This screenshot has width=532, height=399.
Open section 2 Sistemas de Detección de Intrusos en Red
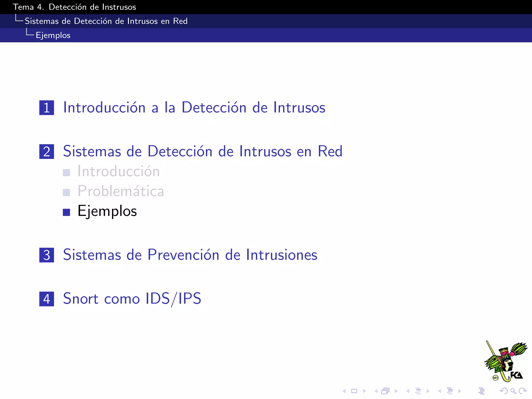(x=203, y=151)
